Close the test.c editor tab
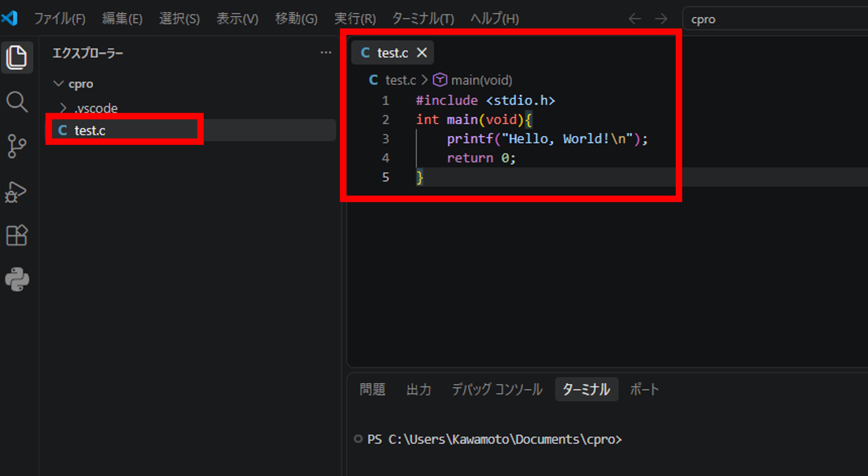868x476 pixels. click(x=422, y=52)
